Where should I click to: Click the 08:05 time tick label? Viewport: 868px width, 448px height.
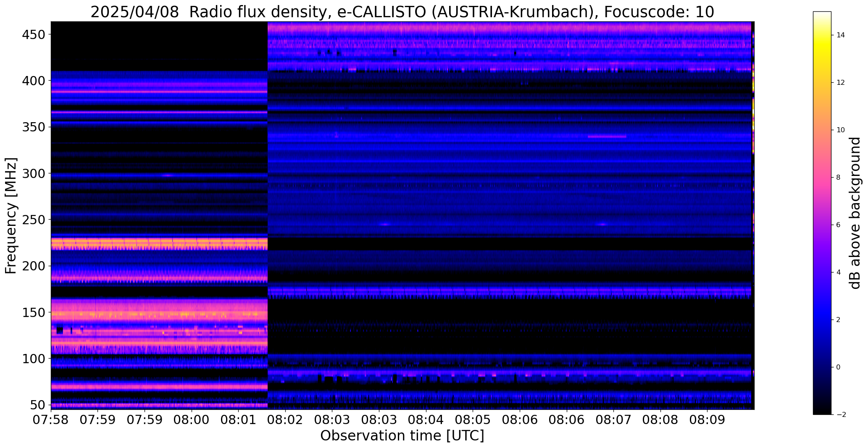tap(473, 420)
